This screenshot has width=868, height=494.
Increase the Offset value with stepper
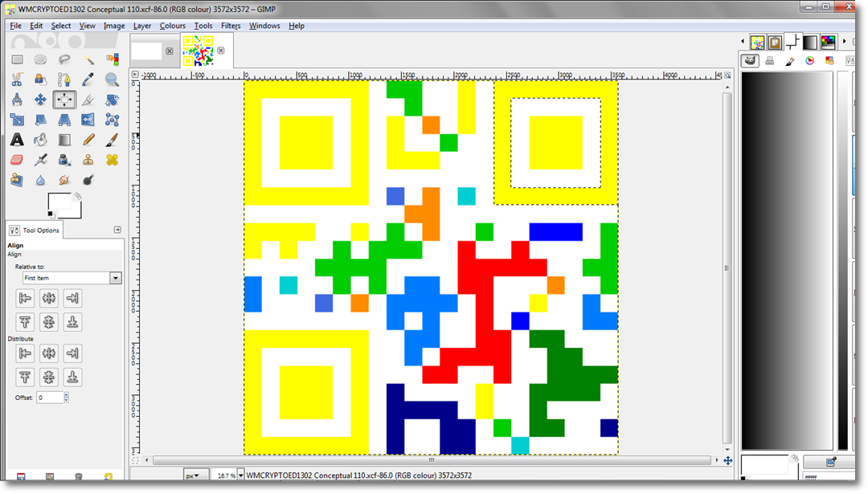[67, 395]
